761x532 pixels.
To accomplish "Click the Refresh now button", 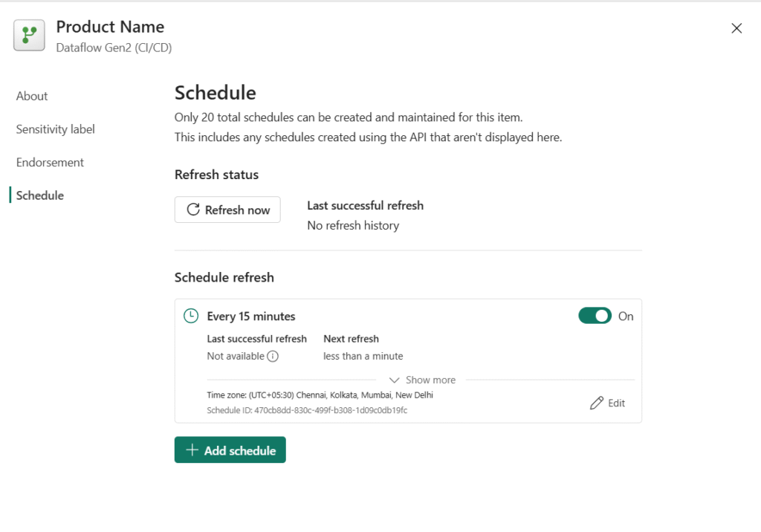I will (227, 210).
